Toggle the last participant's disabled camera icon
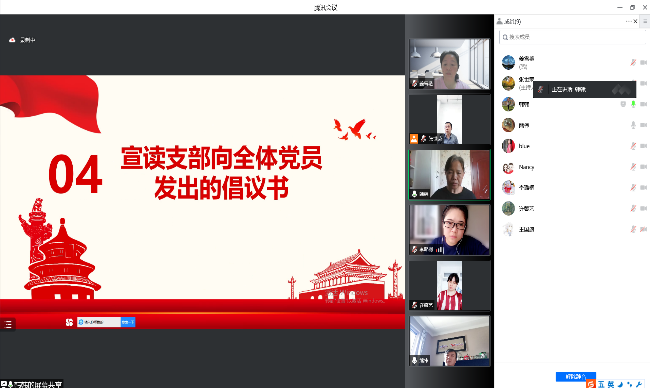The width and height of the screenshot is (650, 388). [643, 229]
